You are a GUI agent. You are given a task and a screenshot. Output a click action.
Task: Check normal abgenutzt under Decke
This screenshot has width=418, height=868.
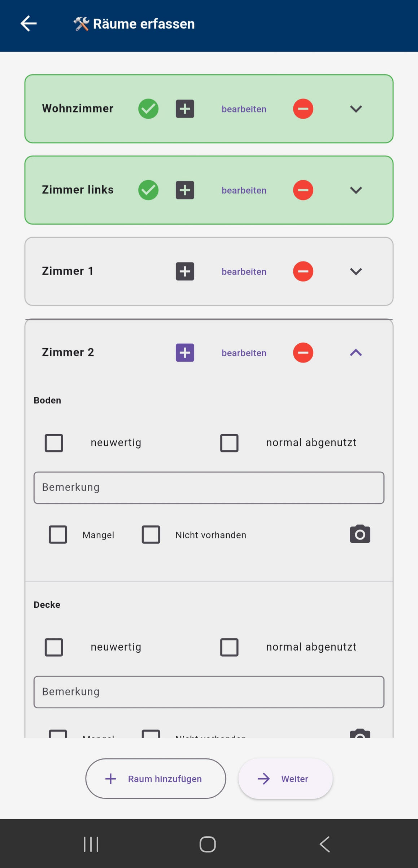pyautogui.click(x=229, y=647)
